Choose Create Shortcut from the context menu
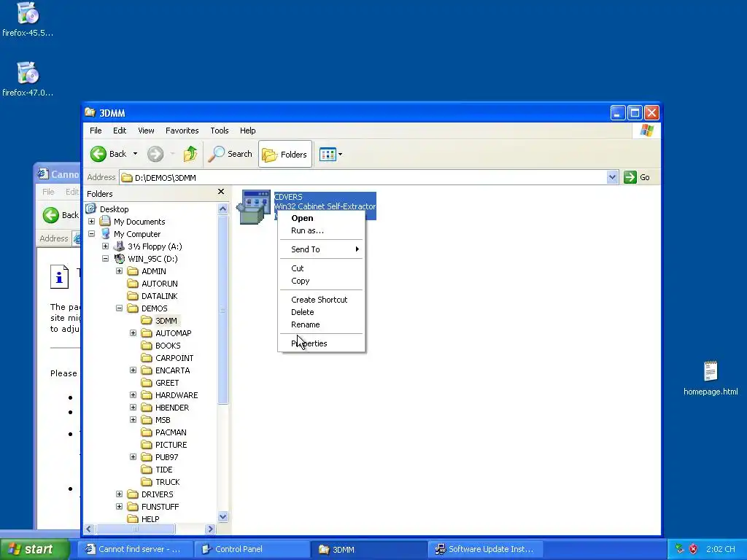Image resolution: width=747 pixels, height=560 pixels. coord(322,300)
